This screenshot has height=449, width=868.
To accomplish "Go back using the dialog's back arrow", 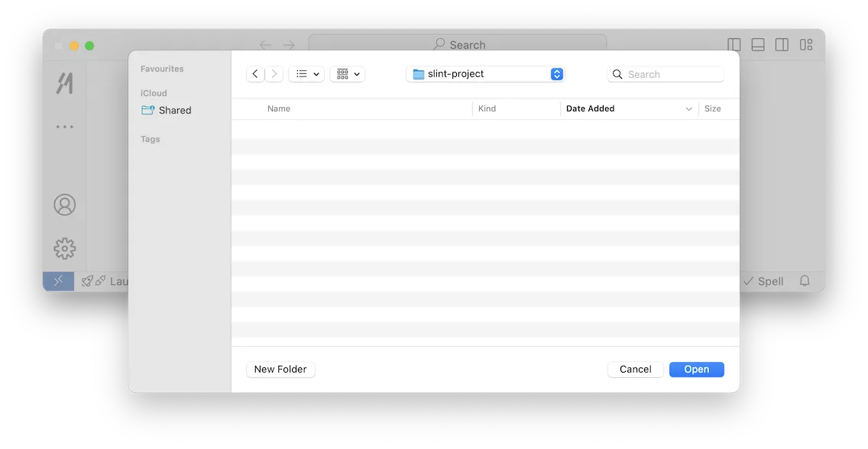I will [255, 73].
